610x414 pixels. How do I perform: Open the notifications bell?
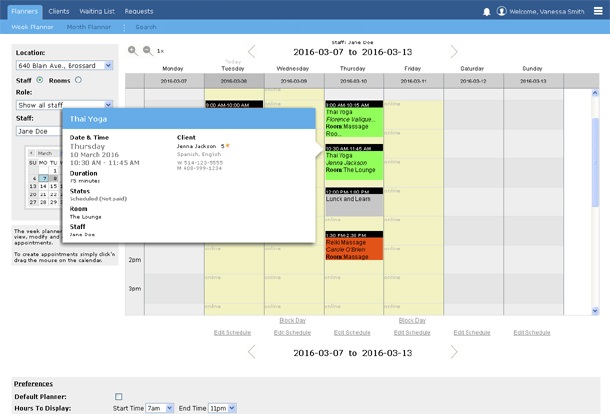487,11
